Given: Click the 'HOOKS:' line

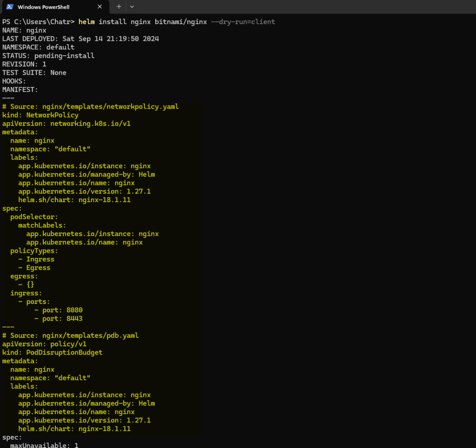Looking at the screenshot, I should 14,81.
